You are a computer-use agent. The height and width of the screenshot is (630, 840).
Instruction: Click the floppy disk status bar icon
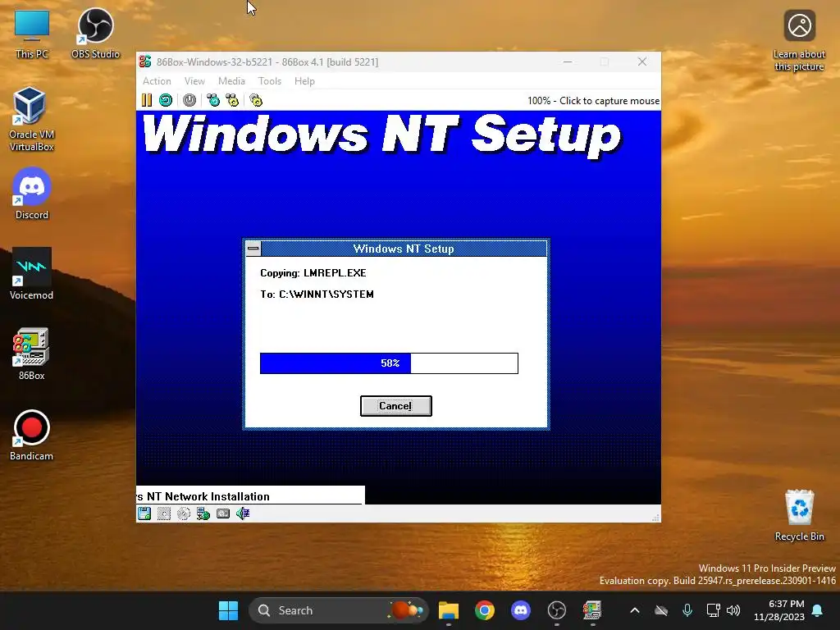144,514
